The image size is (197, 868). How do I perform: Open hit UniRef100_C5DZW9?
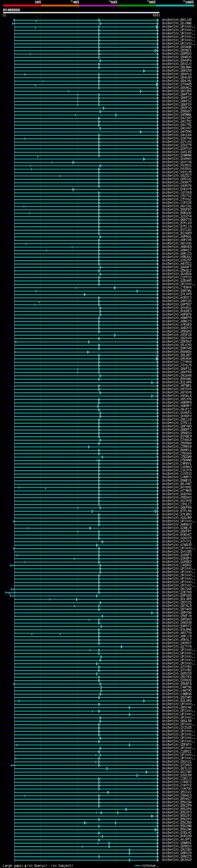point(177,457)
